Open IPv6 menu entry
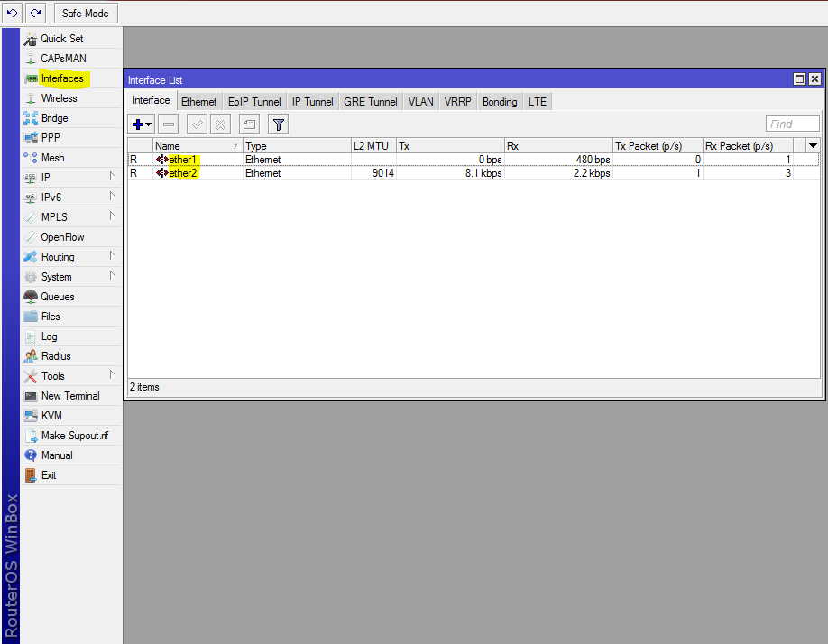 coord(71,198)
